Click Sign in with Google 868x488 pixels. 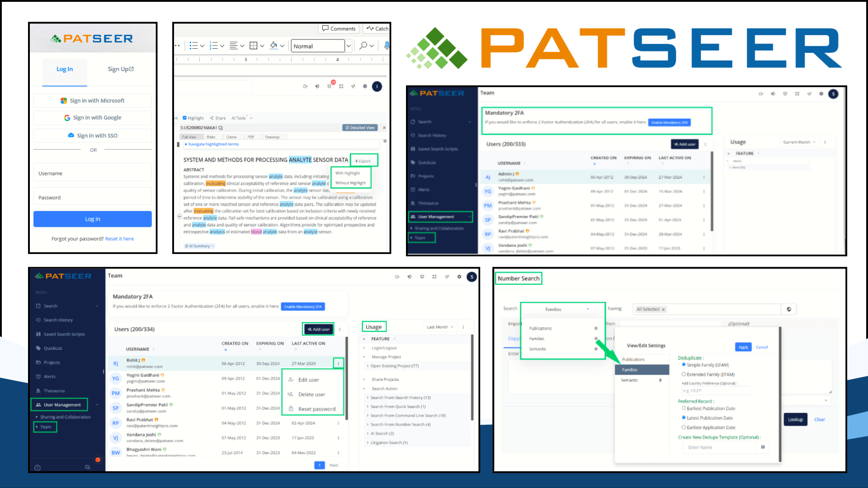point(93,117)
